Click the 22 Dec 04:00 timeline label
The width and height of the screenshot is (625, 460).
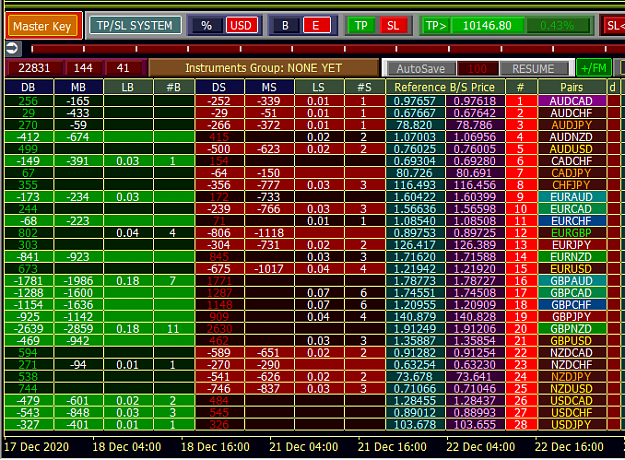[x=481, y=446]
